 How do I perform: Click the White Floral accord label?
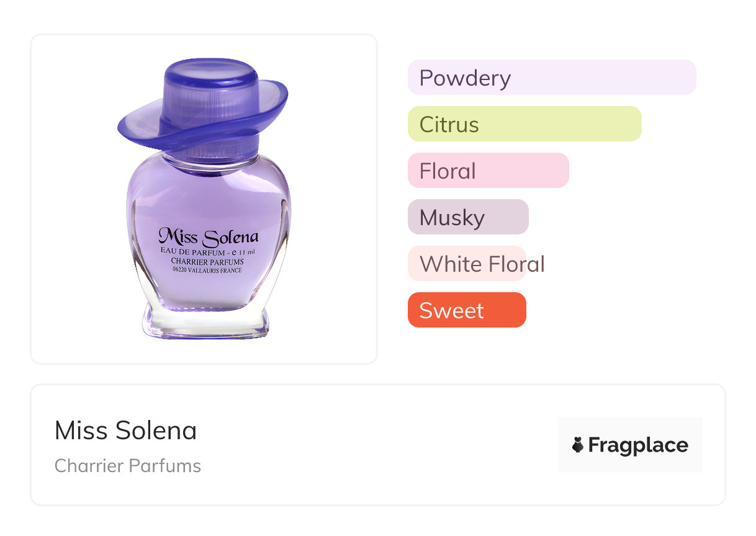(x=482, y=264)
